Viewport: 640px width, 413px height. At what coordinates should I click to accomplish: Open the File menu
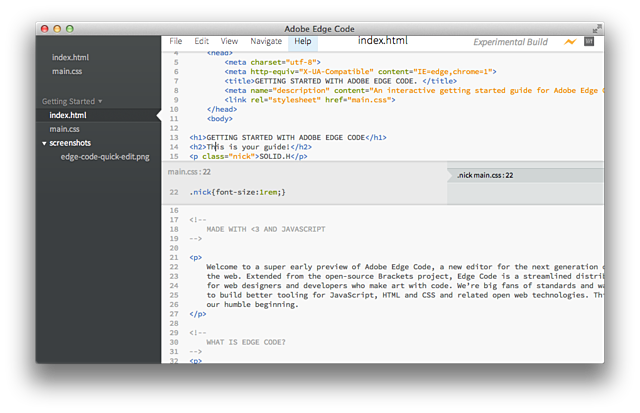click(x=176, y=41)
